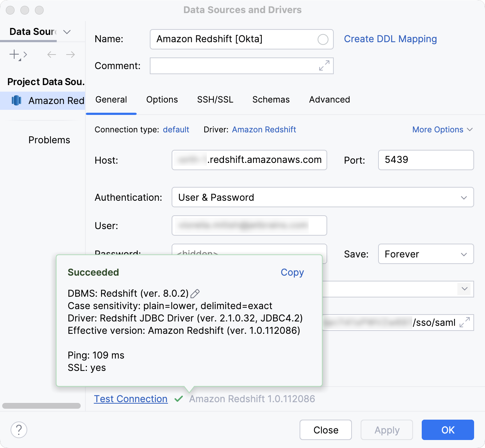The image size is (485, 448).
Task: Open the Authentication dropdown
Action: (463, 197)
